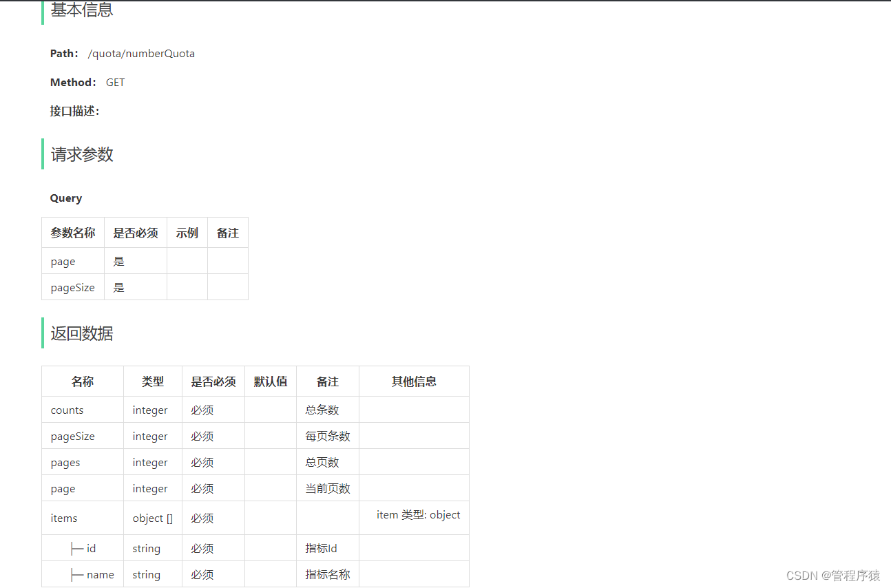Click the page parameter cell in Query table
Viewport: 891px width, 588px height.
[x=73, y=262]
